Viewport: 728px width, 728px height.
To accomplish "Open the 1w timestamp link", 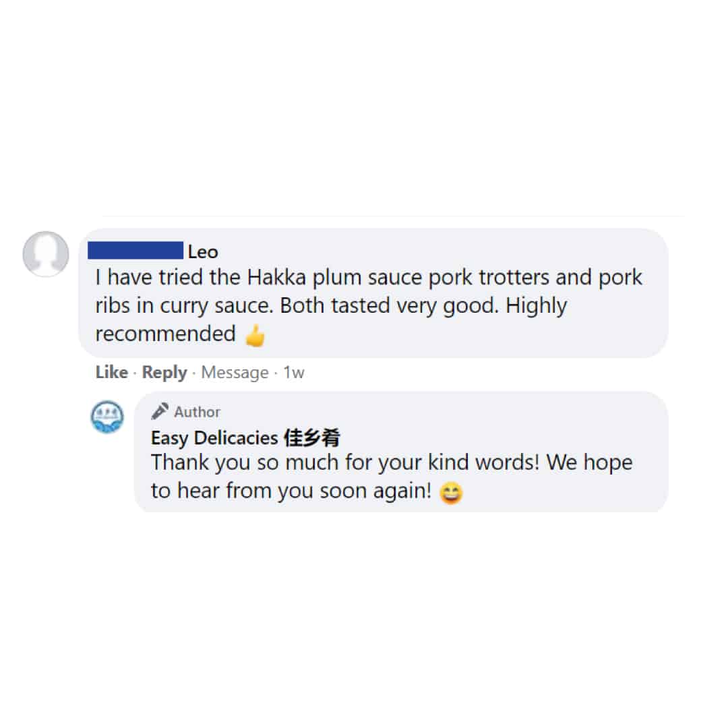I will [294, 372].
